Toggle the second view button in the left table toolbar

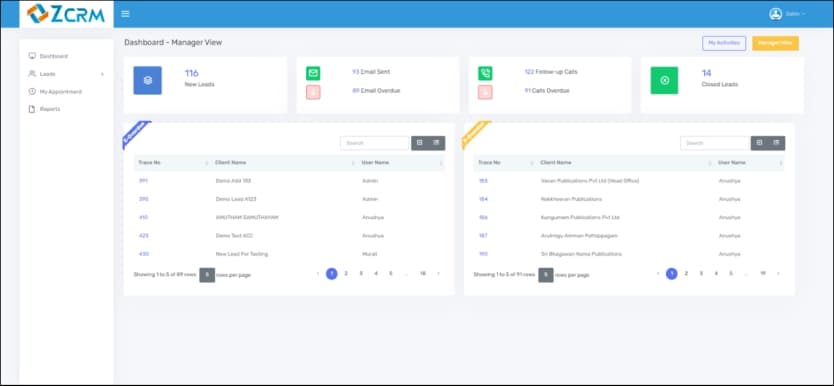tap(437, 143)
